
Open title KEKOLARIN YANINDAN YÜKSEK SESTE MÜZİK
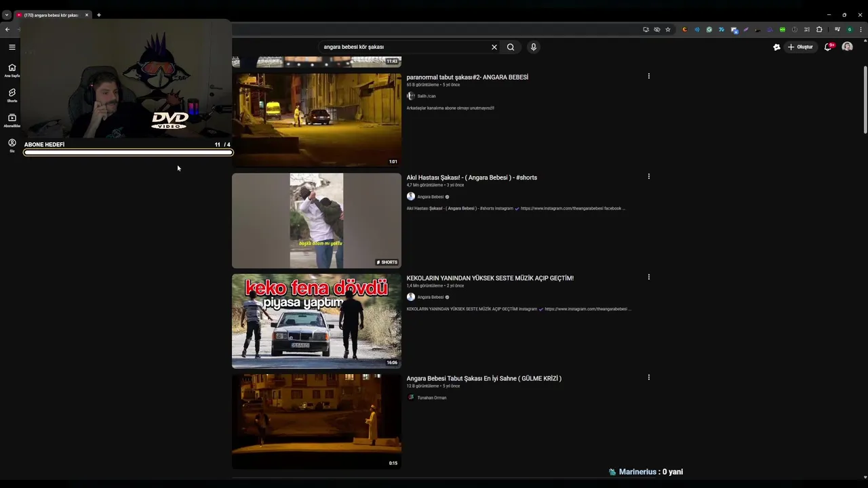[x=490, y=278]
